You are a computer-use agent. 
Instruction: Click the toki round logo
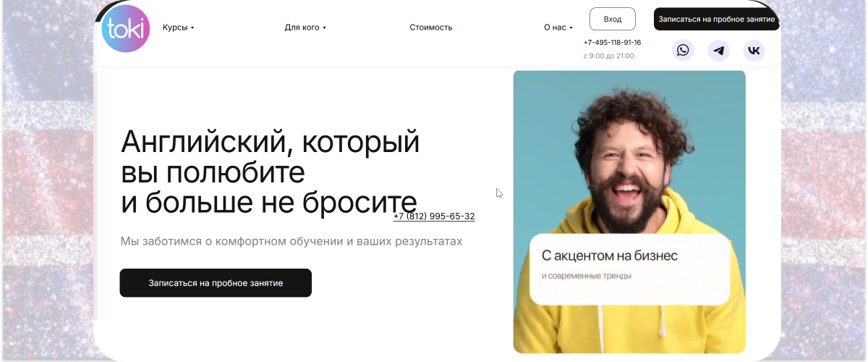[x=126, y=29]
